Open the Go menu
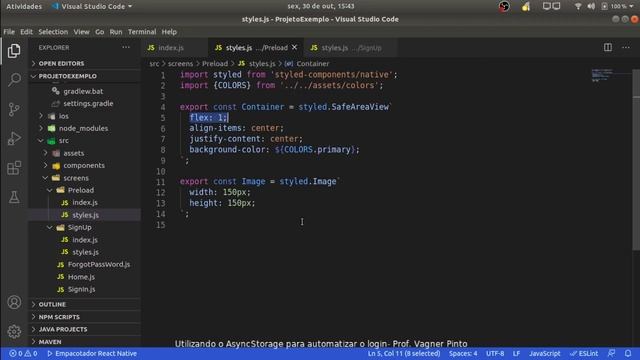The width and height of the screenshot is (640, 360). pyautogui.click(x=100, y=32)
